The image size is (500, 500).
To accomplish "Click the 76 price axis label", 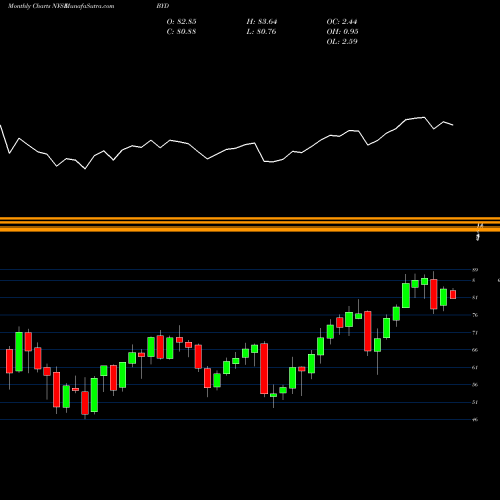I will click(475, 315).
